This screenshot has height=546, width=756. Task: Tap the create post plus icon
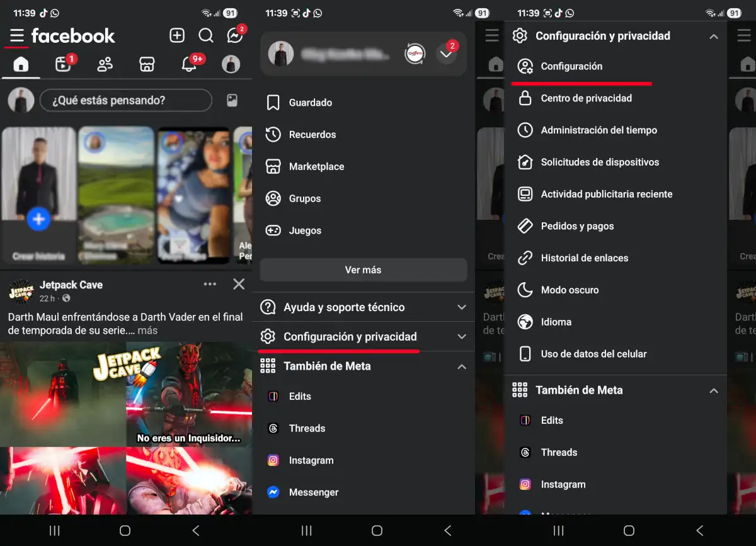click(177, 35)
